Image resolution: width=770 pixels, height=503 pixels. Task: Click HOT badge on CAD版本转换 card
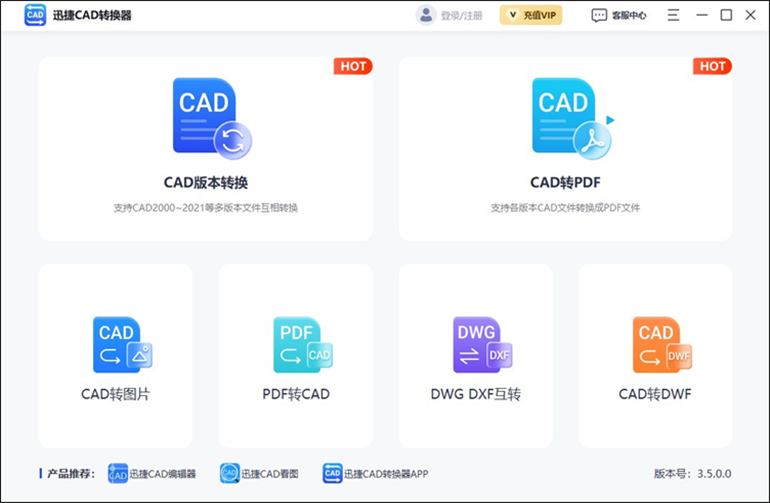pyautogui.click(x=353, y=66)
